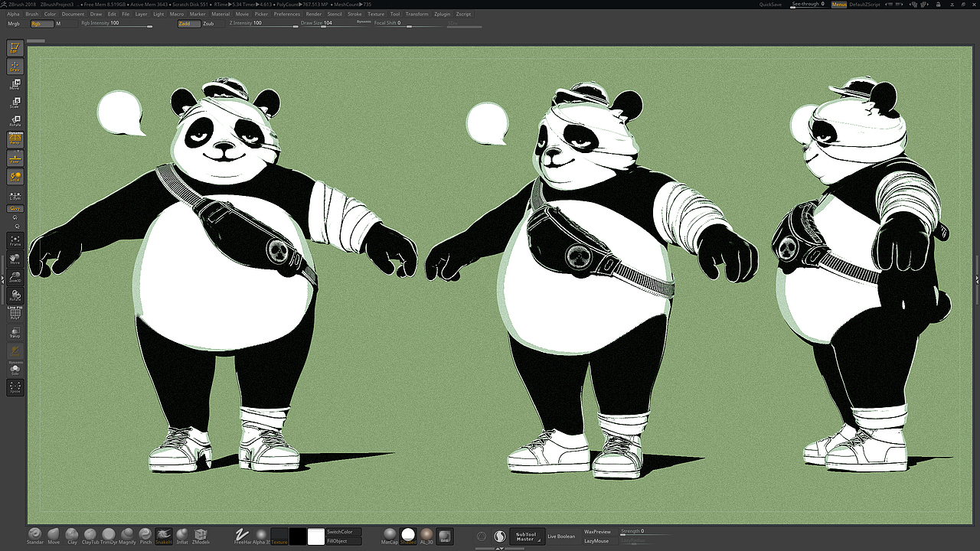This screenshot has height=551, width=980.
Task: Click the Zoom3D navigation icon
Action: coord(15,278)
